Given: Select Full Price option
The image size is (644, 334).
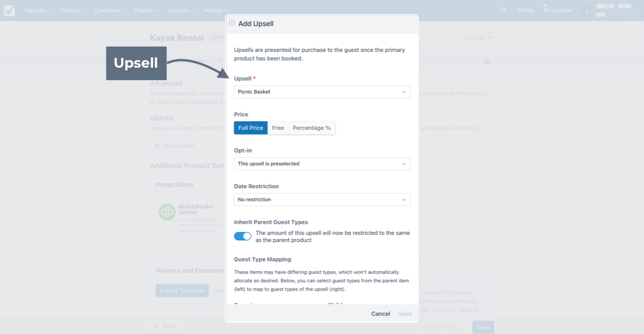Looking at the screenshot, I should point(251,128).
